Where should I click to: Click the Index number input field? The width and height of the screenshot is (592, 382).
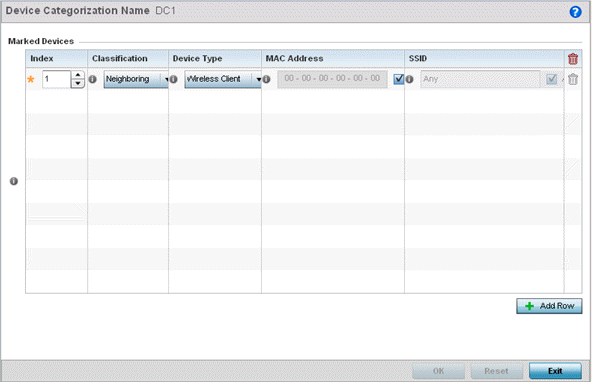click(56, 79)
